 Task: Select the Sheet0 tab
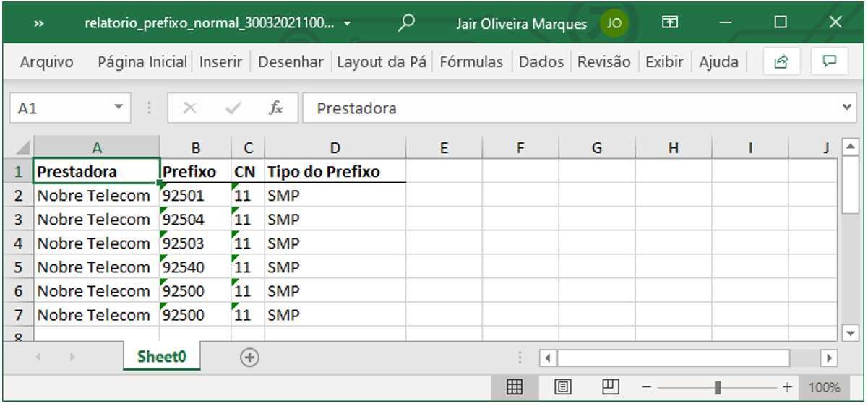coord(162,357)
